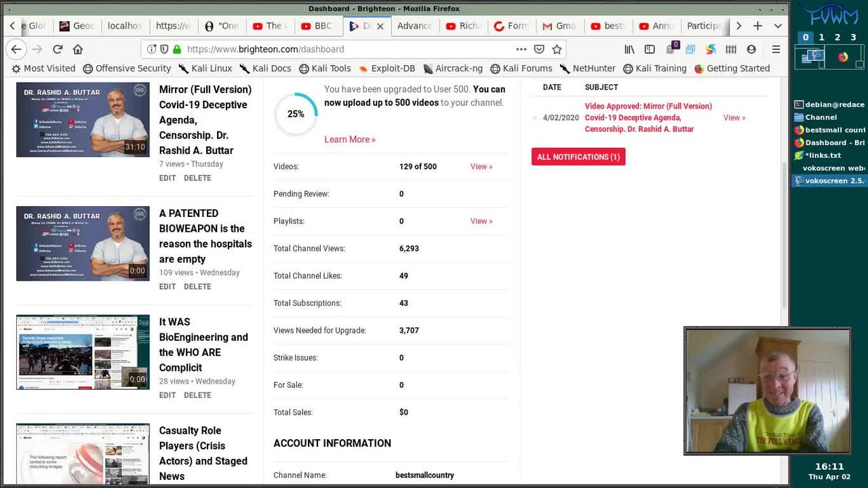The image size is (868, 488).
Task: Reload the page with the refresh icon
Action: [x=58, y=49]
